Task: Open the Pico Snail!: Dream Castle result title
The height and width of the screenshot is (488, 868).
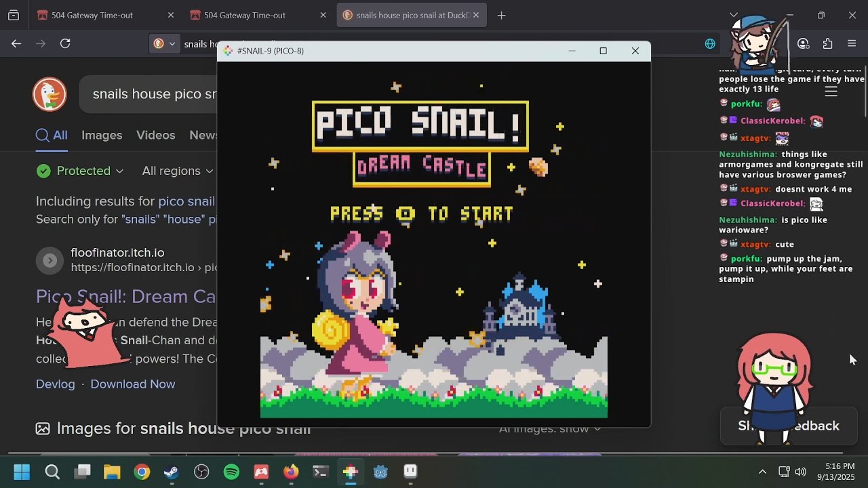Action: [x=126, y=297]
